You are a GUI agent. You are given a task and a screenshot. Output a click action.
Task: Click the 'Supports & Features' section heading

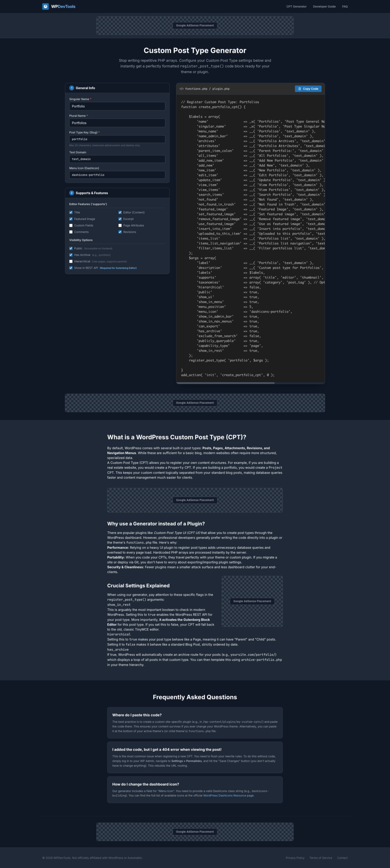(92, 193)
